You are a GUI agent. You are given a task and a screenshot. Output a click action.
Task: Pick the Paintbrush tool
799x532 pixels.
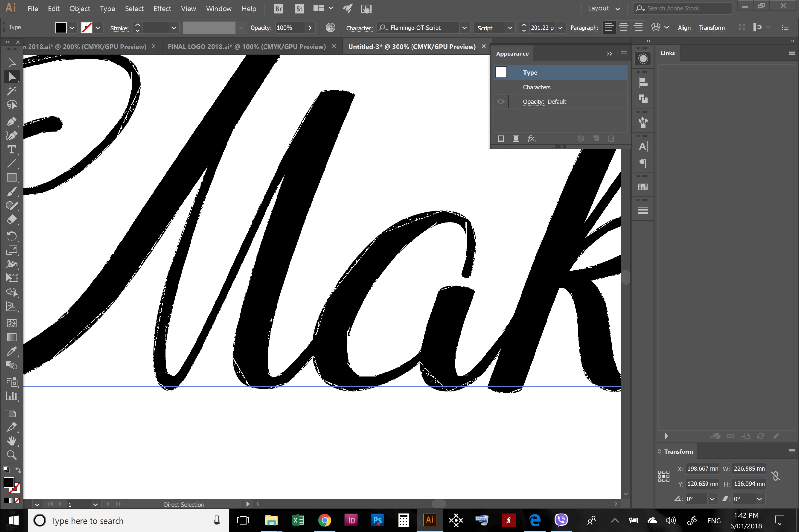tap(11, 192)
